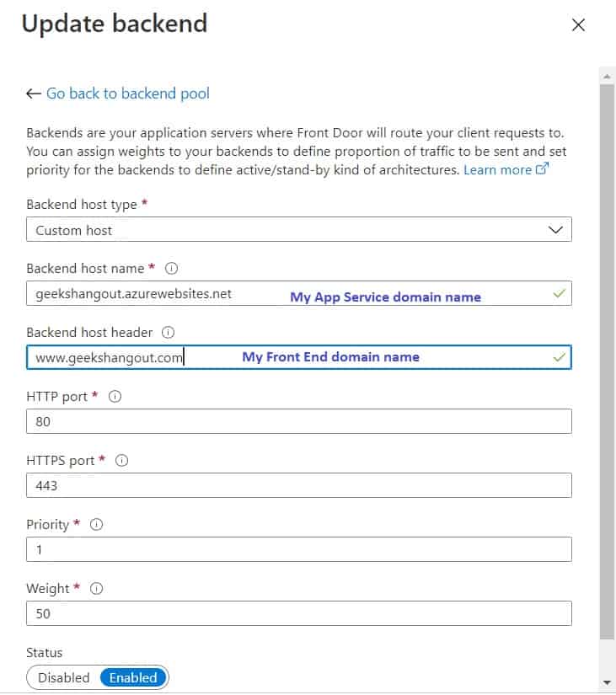Set status to Enabled
The image size is (616, 695).
(133, 677)
